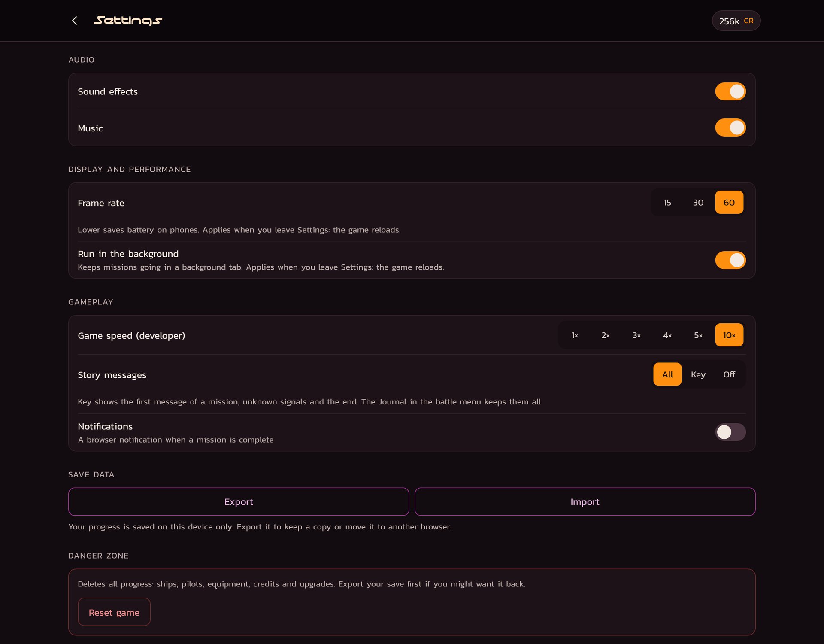Viewport: 824px width, 644px height.
Task: Click the Story messages label
Action: (112, 375)
